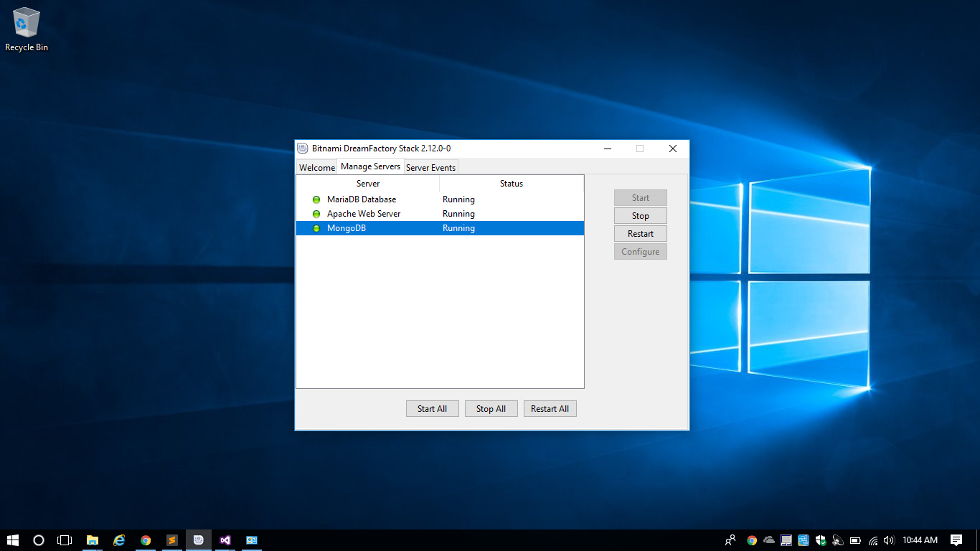
Task: Click the Restart All button
Action: click(550, 409)
